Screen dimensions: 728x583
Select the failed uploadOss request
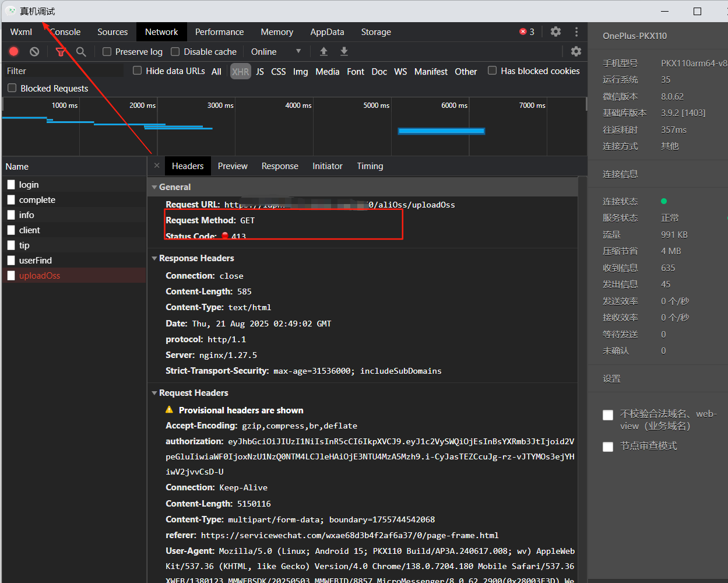pos(74,276)
